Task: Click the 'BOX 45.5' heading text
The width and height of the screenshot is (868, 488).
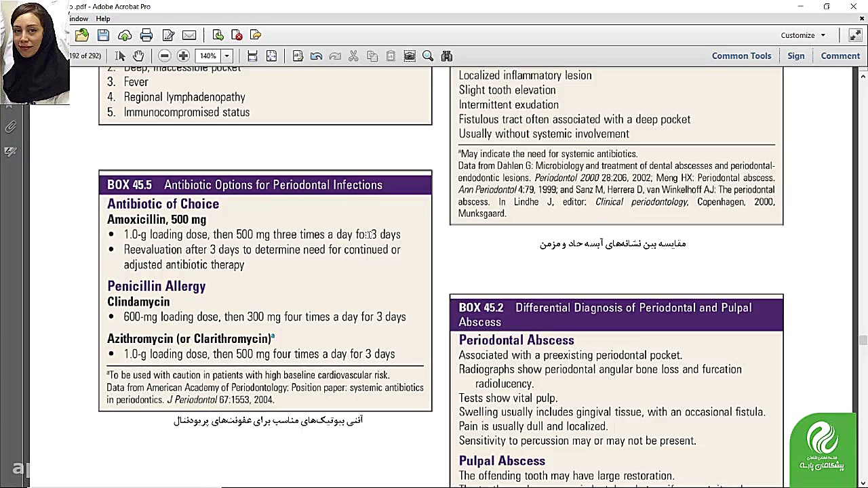Action: (130, 185)
